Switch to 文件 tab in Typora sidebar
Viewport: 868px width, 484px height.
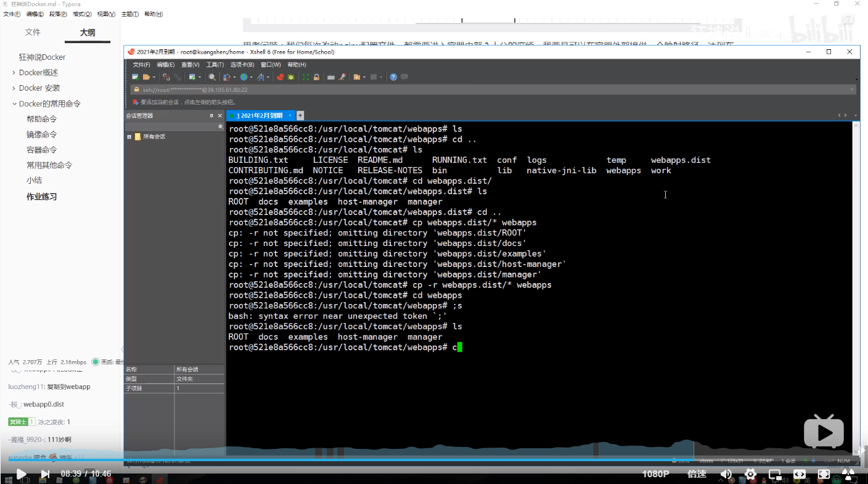coord(33,32)
